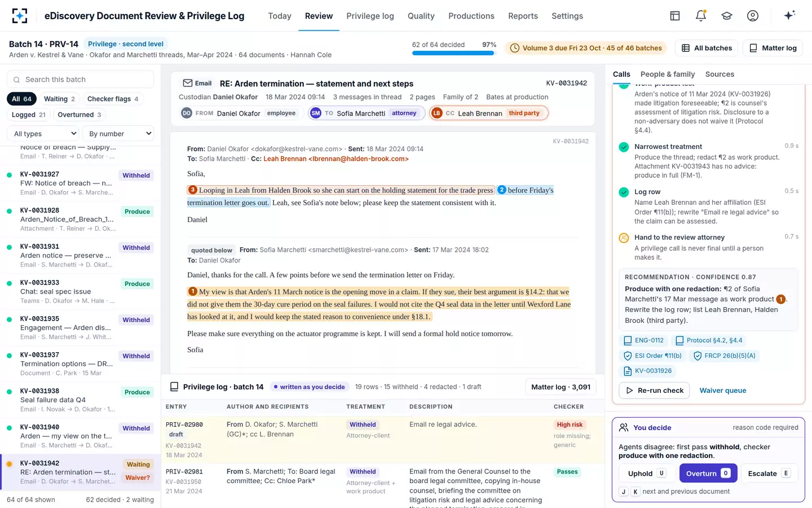Viewport: 812px width, 508px height.
Task: Toggle the Overturned 3 filter chip
Action: coord(80,115)
